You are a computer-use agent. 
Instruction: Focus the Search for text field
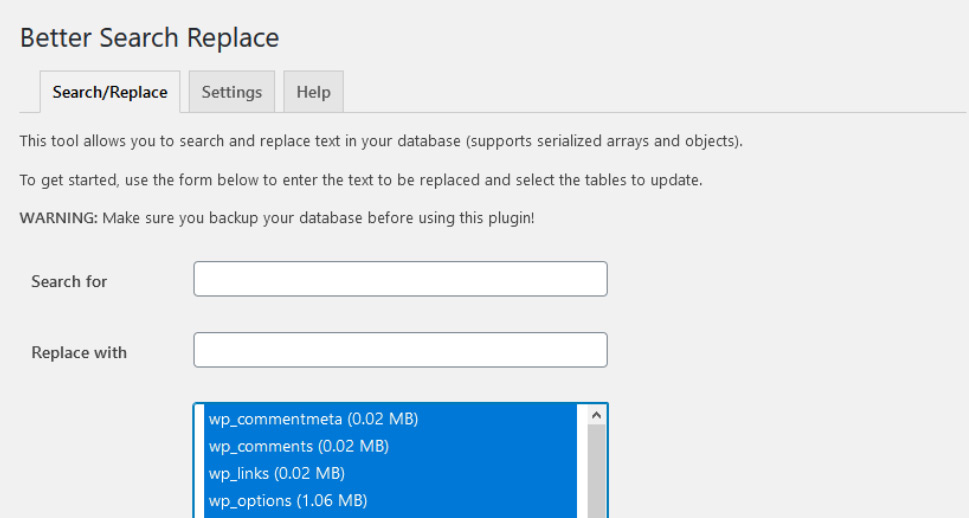(400, 279)
